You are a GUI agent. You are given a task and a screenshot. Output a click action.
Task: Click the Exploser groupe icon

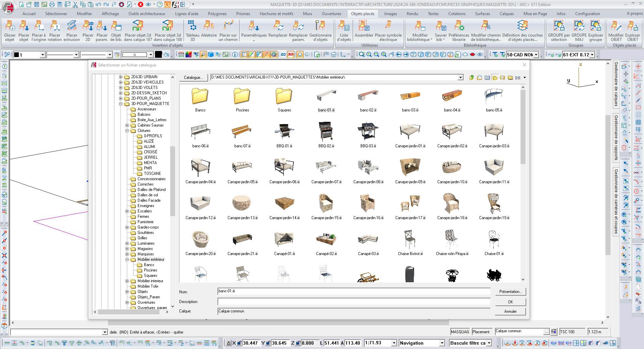coord(595,26)
